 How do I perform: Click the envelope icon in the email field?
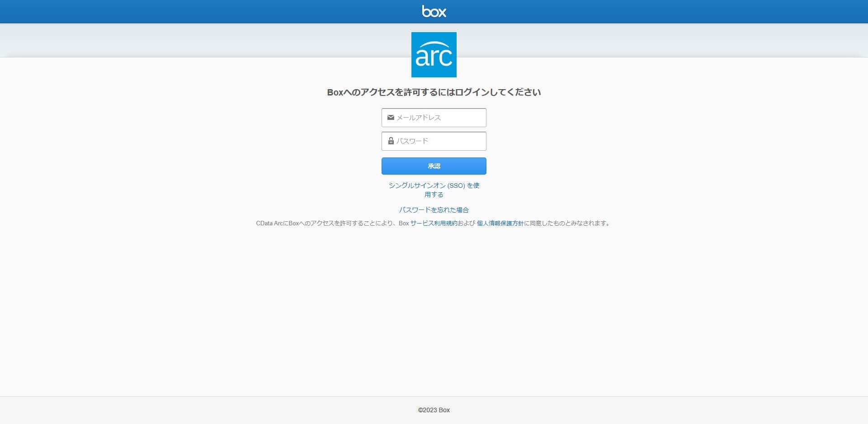click(x=391, y=118)
